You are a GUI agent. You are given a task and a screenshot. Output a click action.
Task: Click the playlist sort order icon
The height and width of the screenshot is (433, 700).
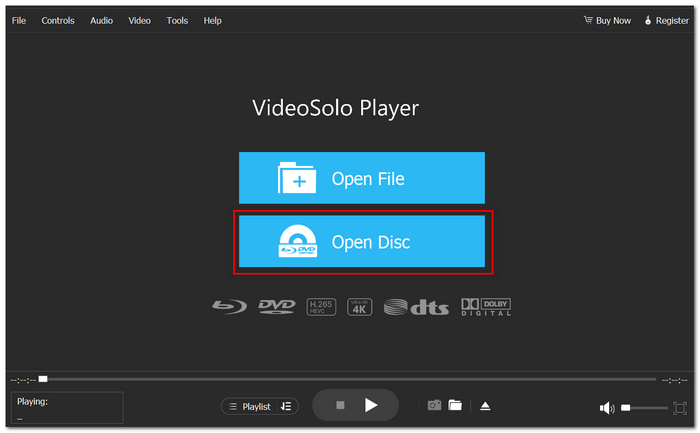pos(286,406)
